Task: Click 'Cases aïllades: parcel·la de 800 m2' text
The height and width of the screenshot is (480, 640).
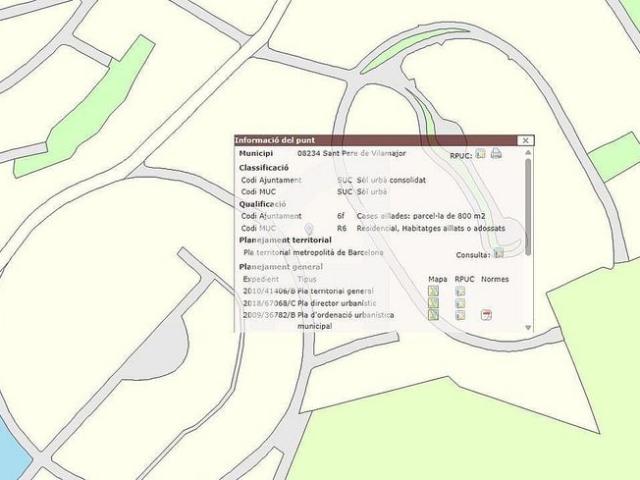Action: click(x=421, y=216)
